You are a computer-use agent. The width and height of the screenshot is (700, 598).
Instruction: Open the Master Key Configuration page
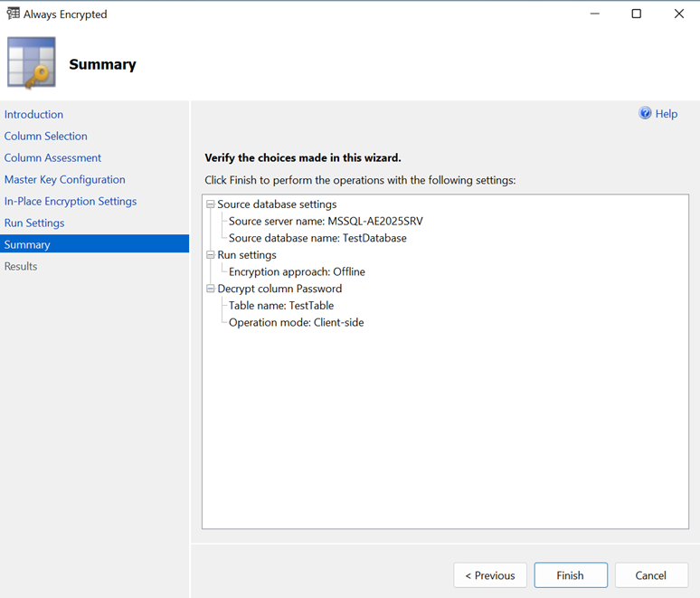64,180
